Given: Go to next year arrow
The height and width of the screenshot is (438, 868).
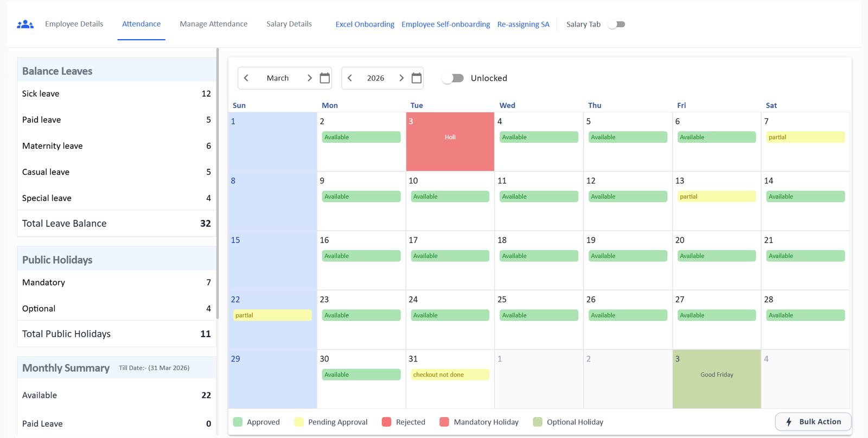Looking at the screenshot, I should pyautogui.click(x=401, y=78).
